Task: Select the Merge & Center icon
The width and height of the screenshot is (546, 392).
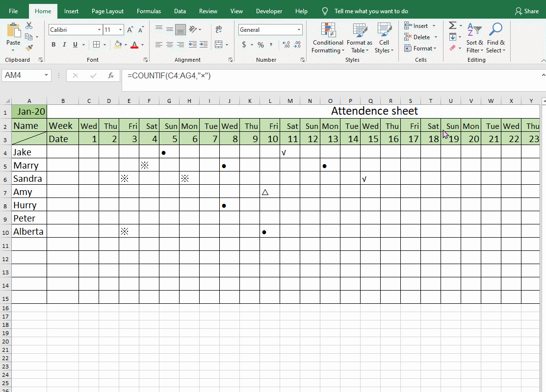Action: [x=219, y=44]
